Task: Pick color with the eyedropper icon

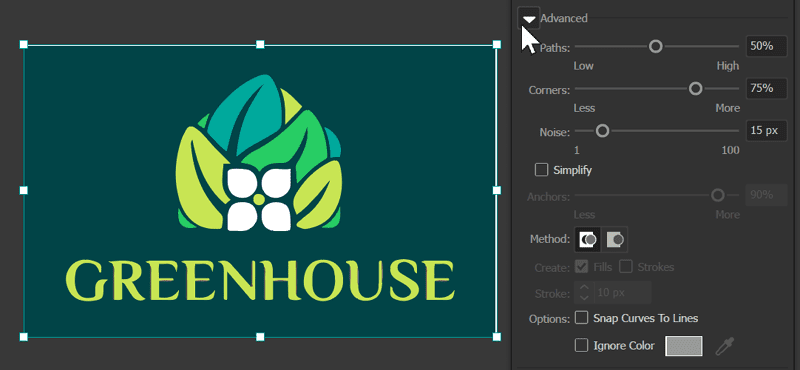Action: (724, 346)
